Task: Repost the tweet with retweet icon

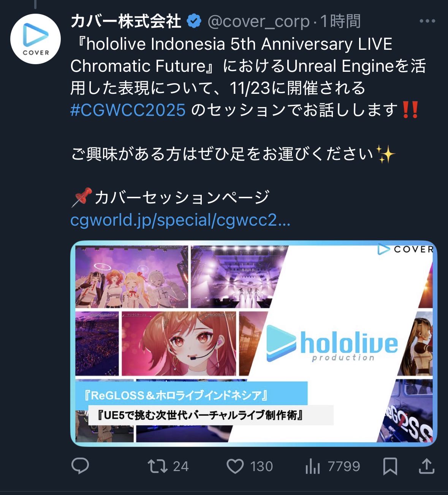Action: click(158, 466)
